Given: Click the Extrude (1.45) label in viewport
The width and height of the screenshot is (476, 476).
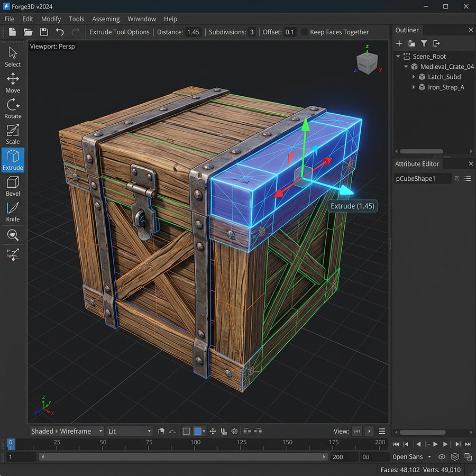Looking at the screenshot, I should pos(352,206).
